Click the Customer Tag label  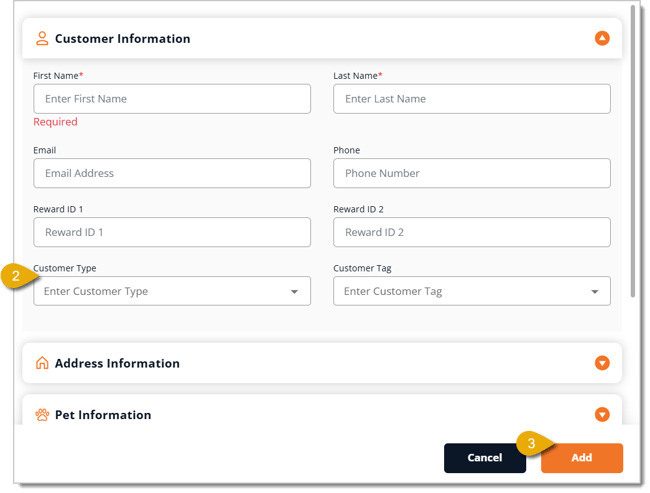click(362, 268)
